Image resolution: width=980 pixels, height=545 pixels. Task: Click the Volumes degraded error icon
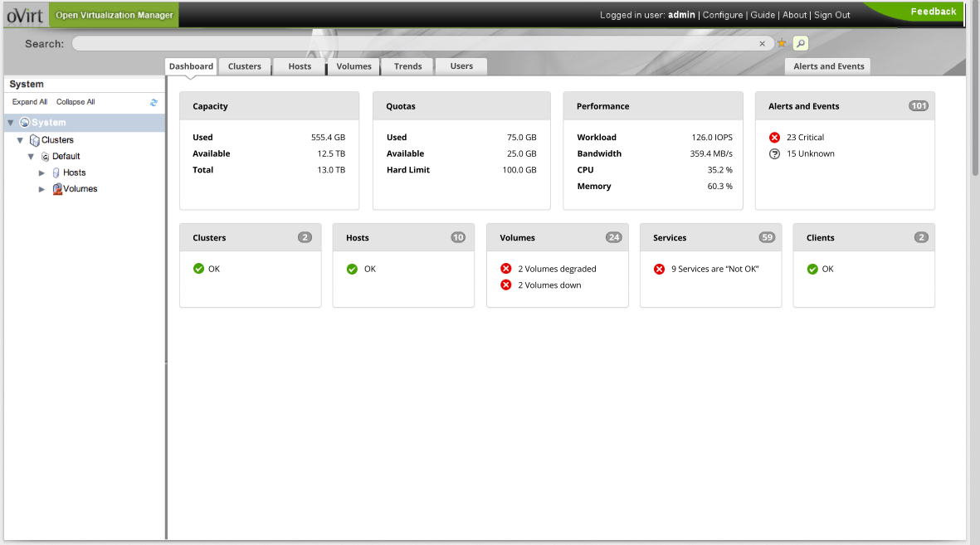506,269
